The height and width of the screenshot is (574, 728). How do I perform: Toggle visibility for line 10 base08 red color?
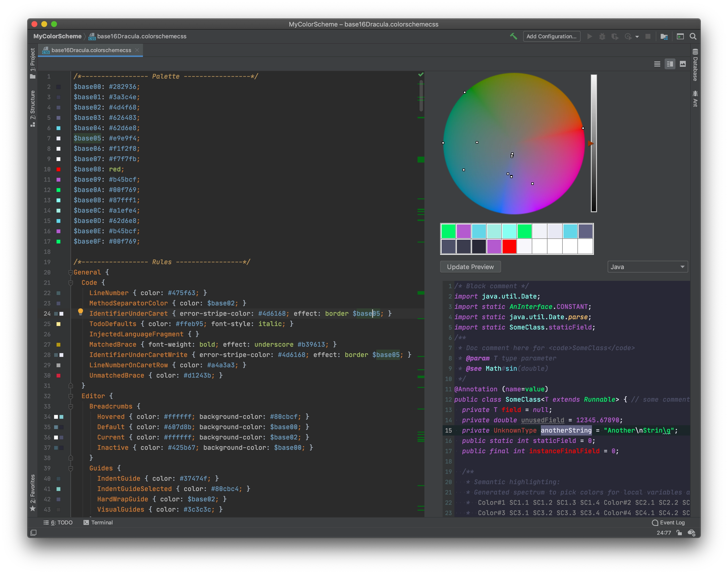pos(59,169)
